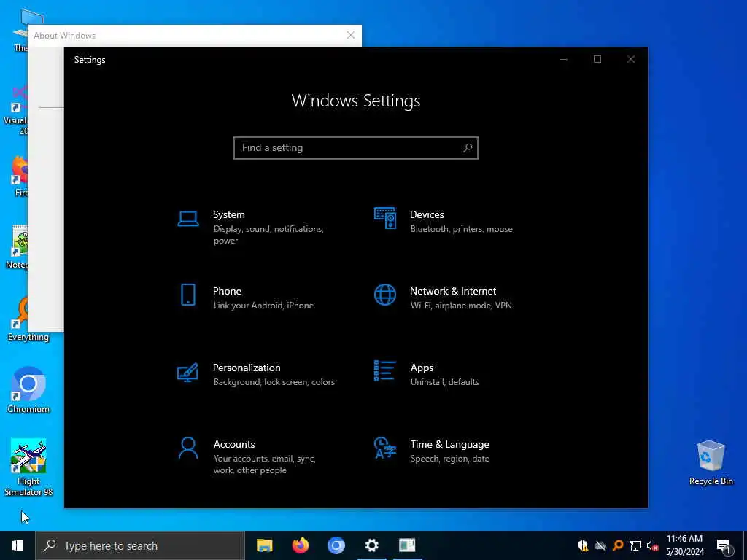Launch Firefox from the taskbar
Image resolution: width=747 pixels, height=560 pixels.
pyautogui.click(x=300, y=545)
